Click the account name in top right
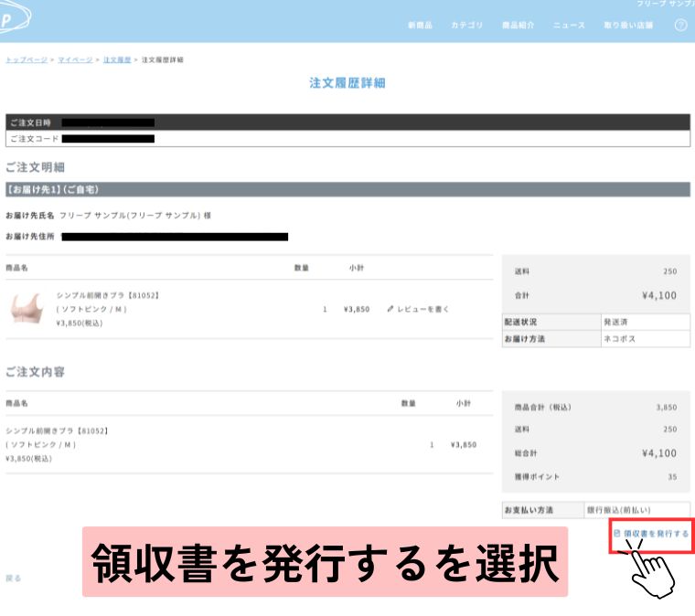This screenshot has width=695, height=616. coord(668,5)
